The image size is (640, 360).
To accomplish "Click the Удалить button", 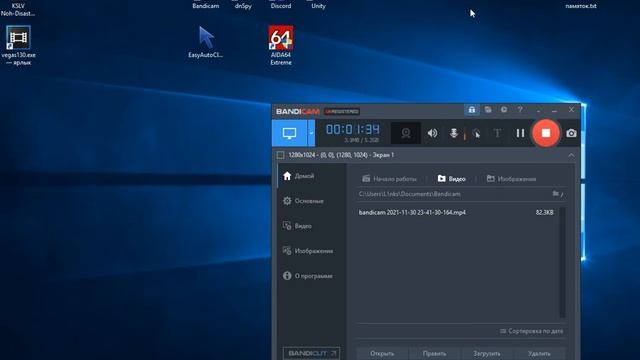I will tap(539, 353).
